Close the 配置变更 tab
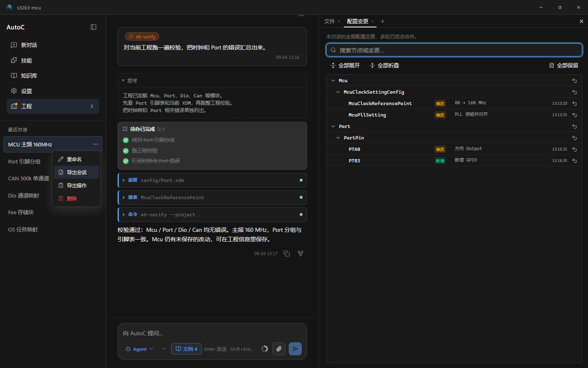Viewport: 588px width, 368px height. [x=372, y=21]
